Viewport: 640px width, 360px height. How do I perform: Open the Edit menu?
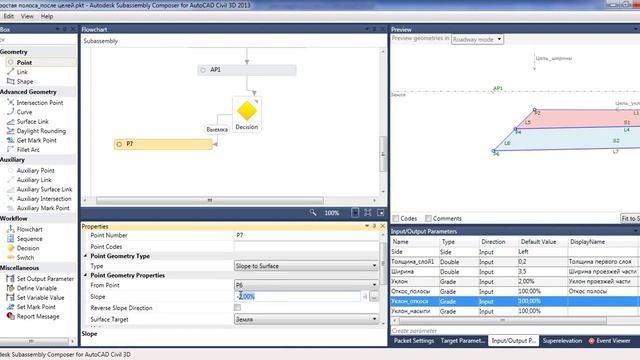(9, 16)
